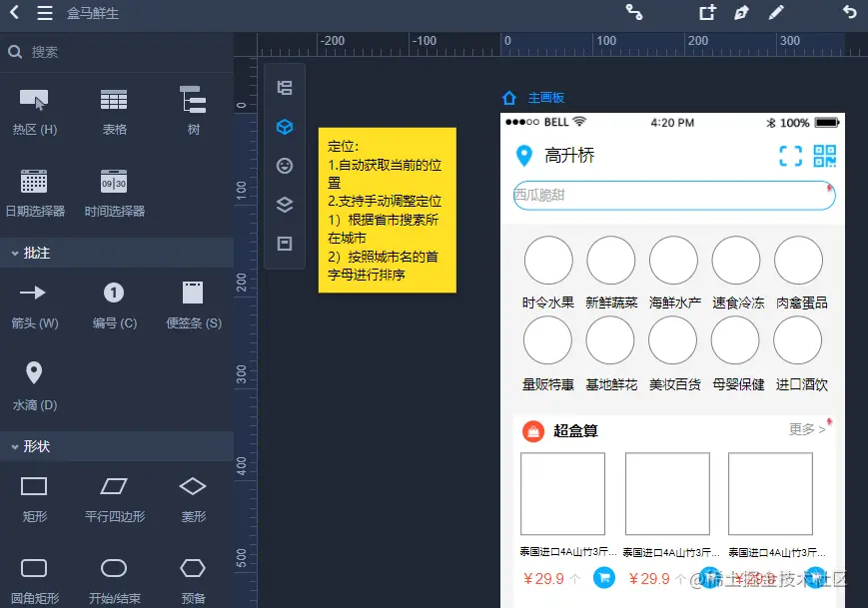This screenshot has width=868, height=608.
Task: Click the middle product image placeholder
Action: pos(667,493)
